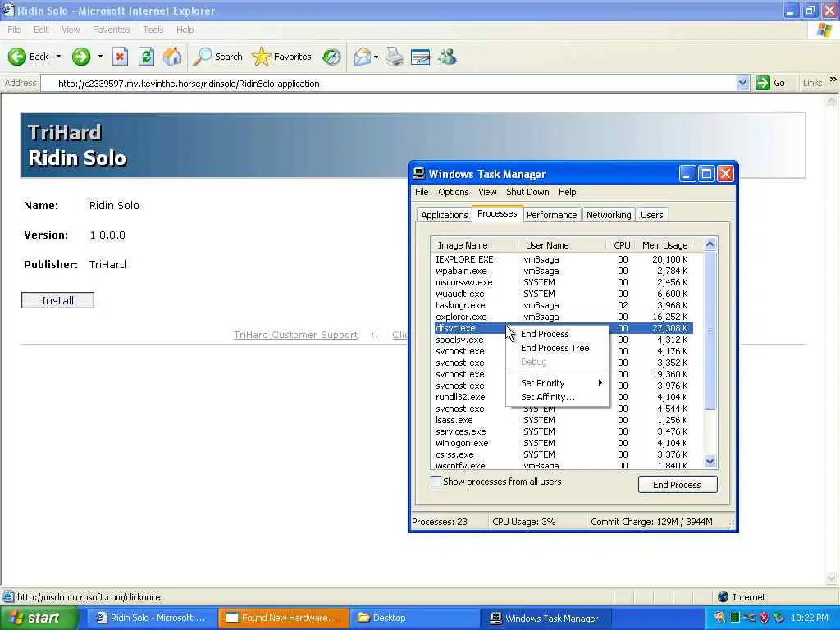Click the IE page icon in title bar
Image resolution: width=840 pixels, height=630 pixels.
coord(7,10)
